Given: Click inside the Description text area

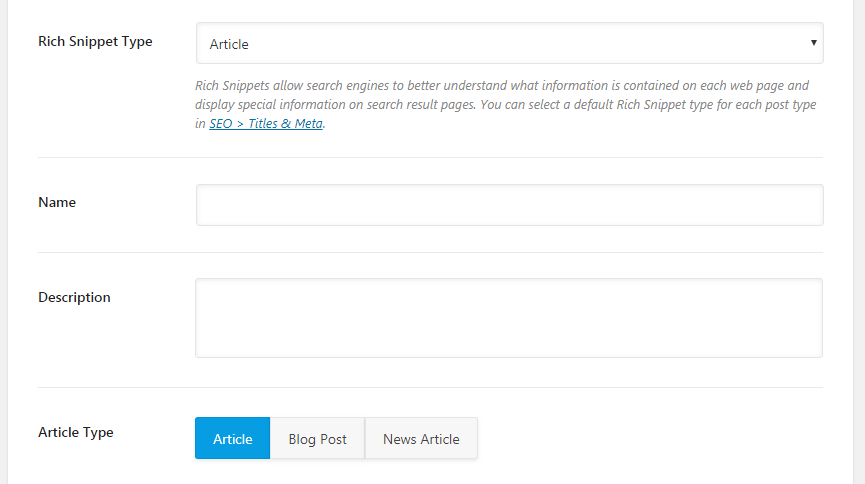Looking at the screenshot, I should pos(509,318).
